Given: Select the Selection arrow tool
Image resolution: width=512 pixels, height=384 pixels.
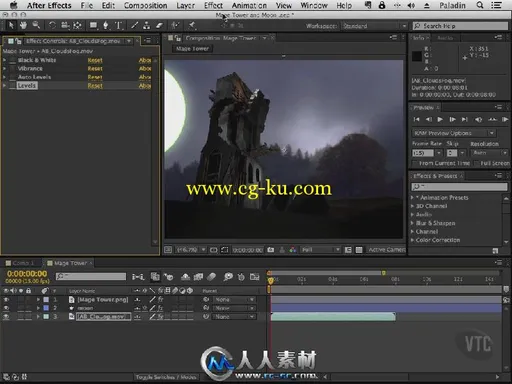Looking at the screenshot, I should point(11,25).
